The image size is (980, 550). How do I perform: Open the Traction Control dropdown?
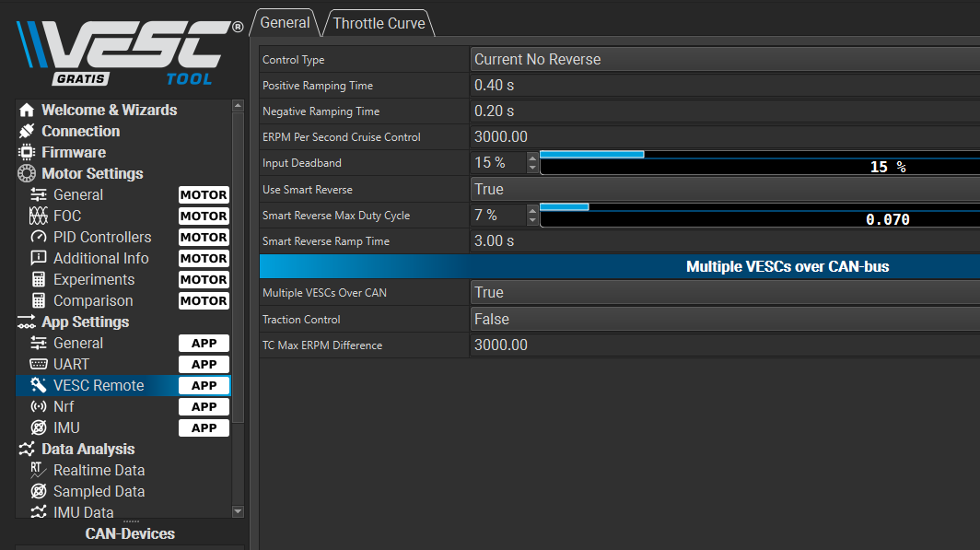pos(725,320)
